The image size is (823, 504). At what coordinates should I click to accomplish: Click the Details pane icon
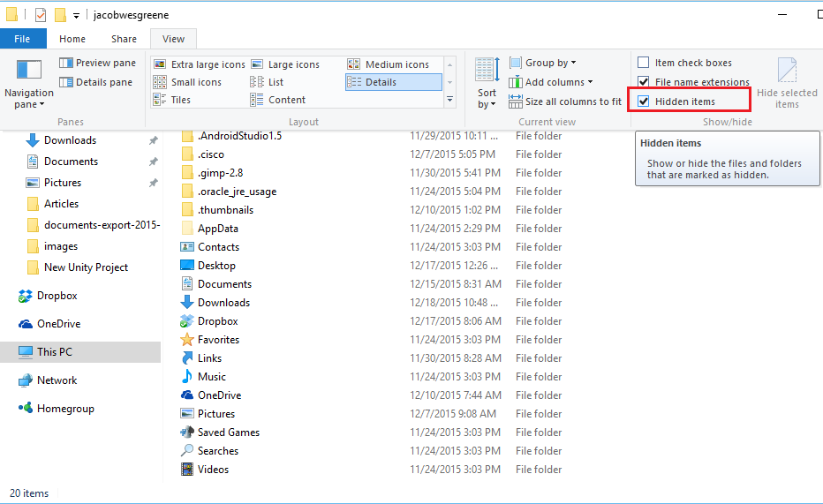coord(66,82)
